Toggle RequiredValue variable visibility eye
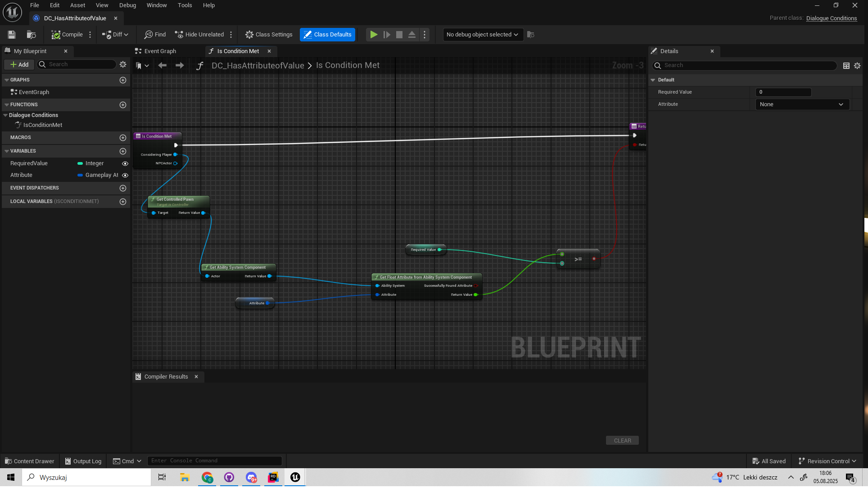The image size is (868, 488). coord(125,164)
